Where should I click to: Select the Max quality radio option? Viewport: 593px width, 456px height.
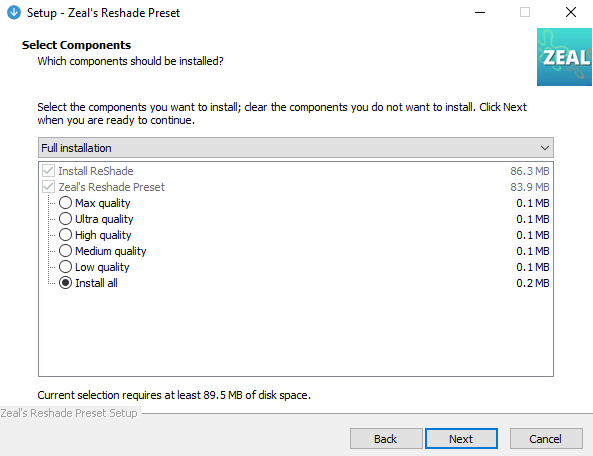coord(65,203)
